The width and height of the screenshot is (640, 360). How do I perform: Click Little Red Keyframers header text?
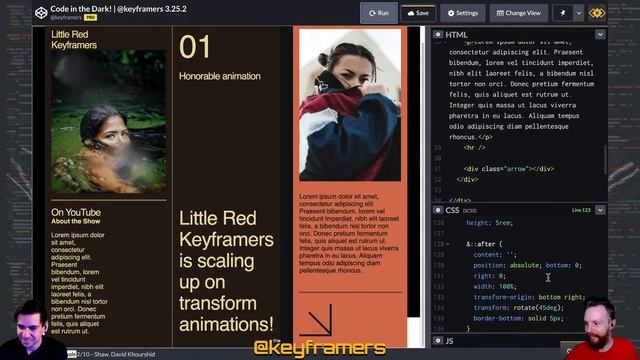(x=74, y=40)
